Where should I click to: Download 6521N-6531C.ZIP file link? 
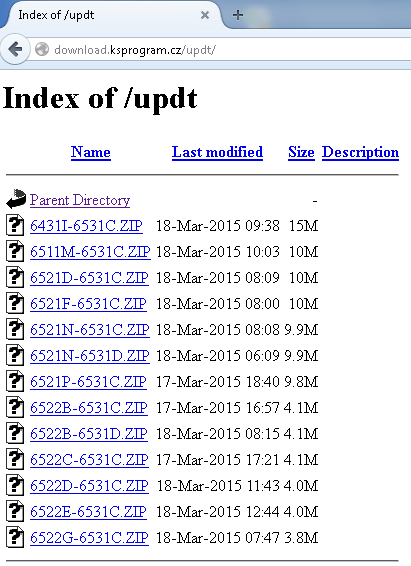(90, 330)
